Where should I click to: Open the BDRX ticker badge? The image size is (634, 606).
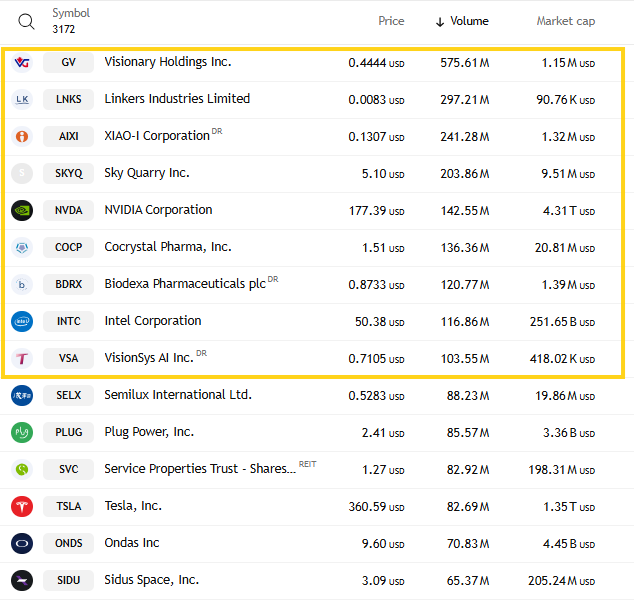tap(68, 285)
